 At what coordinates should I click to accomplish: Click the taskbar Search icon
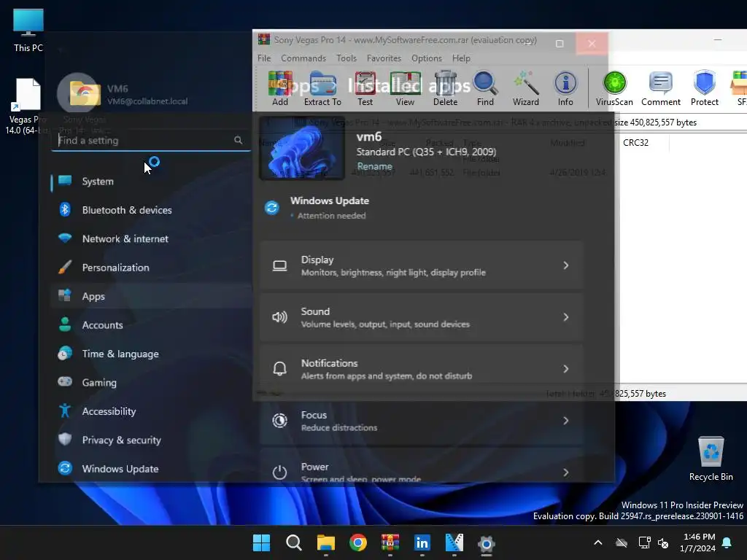293,542
